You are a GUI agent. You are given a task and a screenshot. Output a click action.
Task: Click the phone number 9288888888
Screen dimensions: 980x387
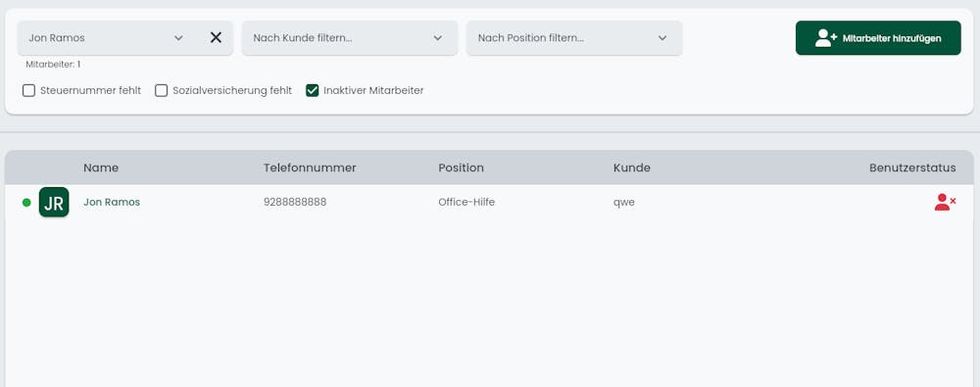pyautogui.click(x=295, y=202)
